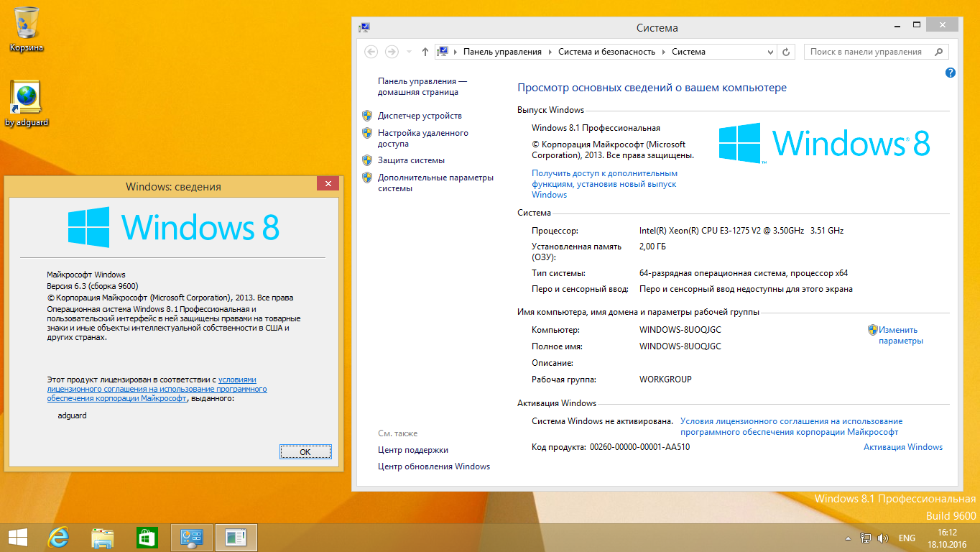Viewport: 980px width, 552px height.
Task: Select the 'by adguard' desktop shortcut
Action: (x=27, y=103)
